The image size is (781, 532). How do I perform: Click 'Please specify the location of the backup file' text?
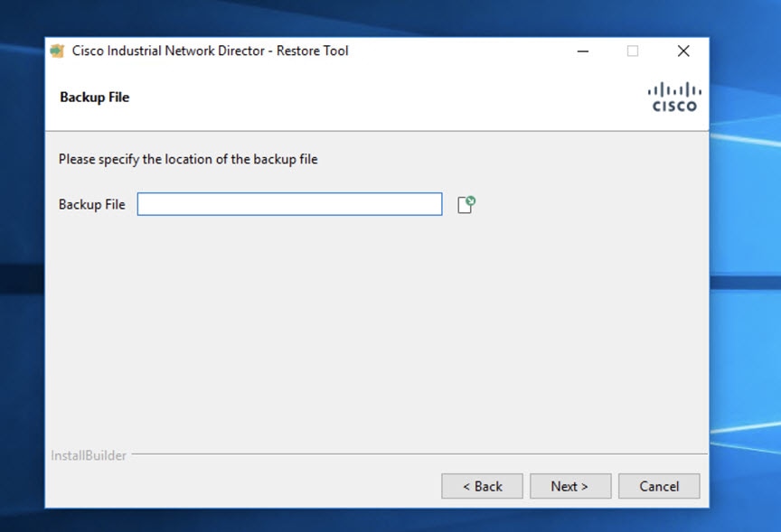[x=188, y=159]
